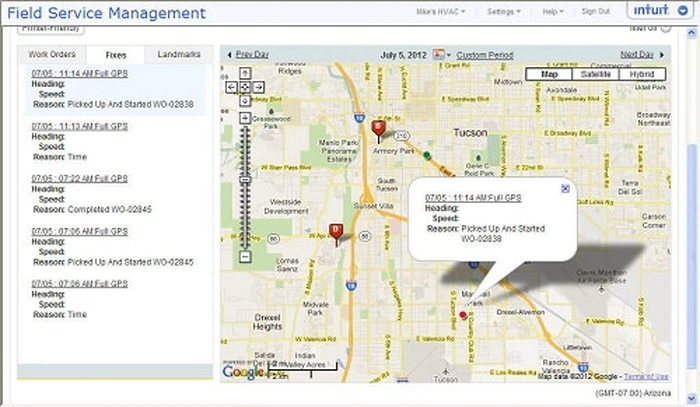The height and width of the screenshot is (407, 700).
Task: Expand the Mike's HVAC account menu
Action: tap(441, 12)
